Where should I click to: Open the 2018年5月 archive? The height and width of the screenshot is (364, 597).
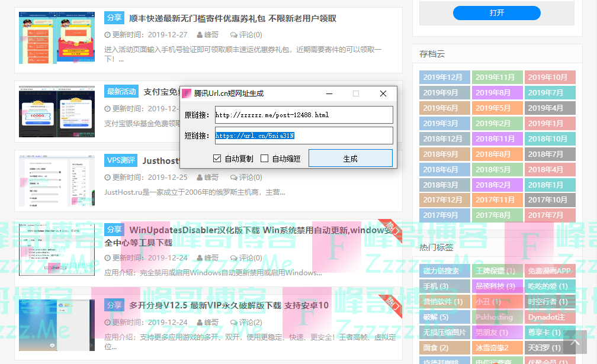click(x=497, y=170)
